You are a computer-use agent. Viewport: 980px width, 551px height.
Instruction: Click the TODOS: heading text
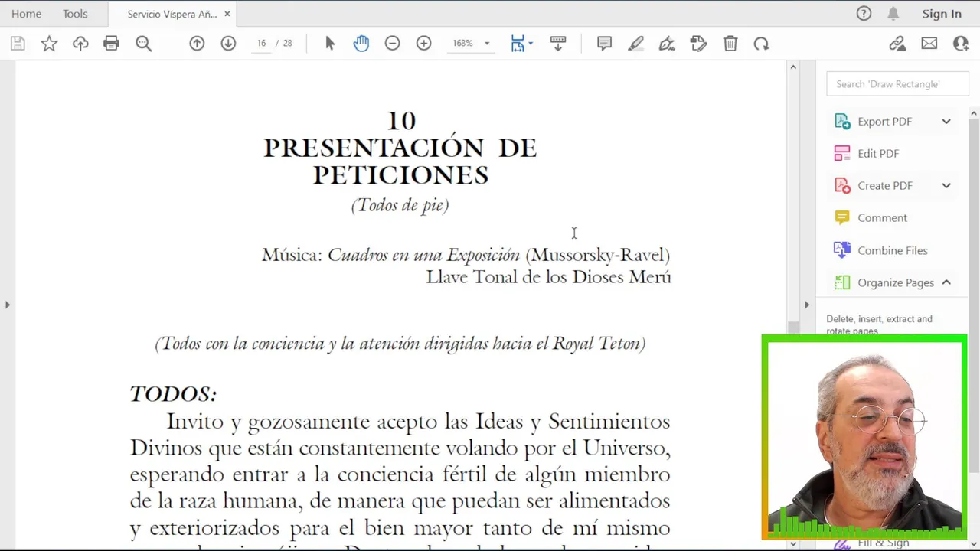coord(173,394)
